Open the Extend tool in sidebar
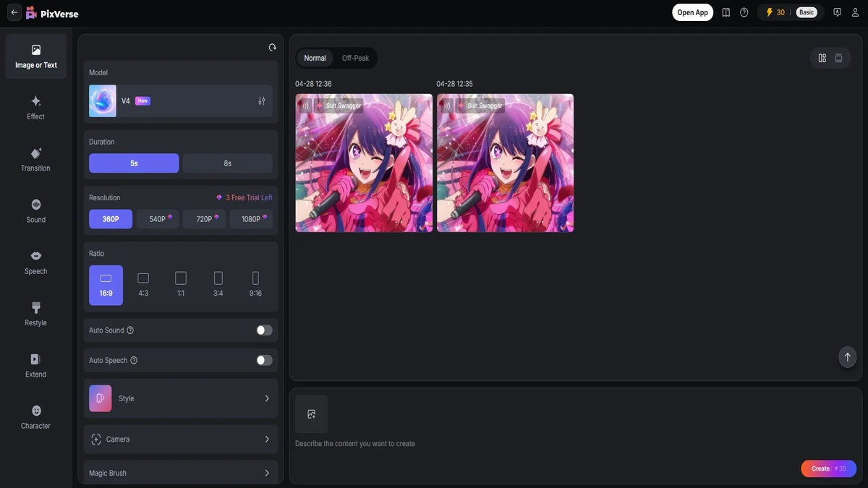The height and width of the screenshot is (488, 868). tap(36, 366)
